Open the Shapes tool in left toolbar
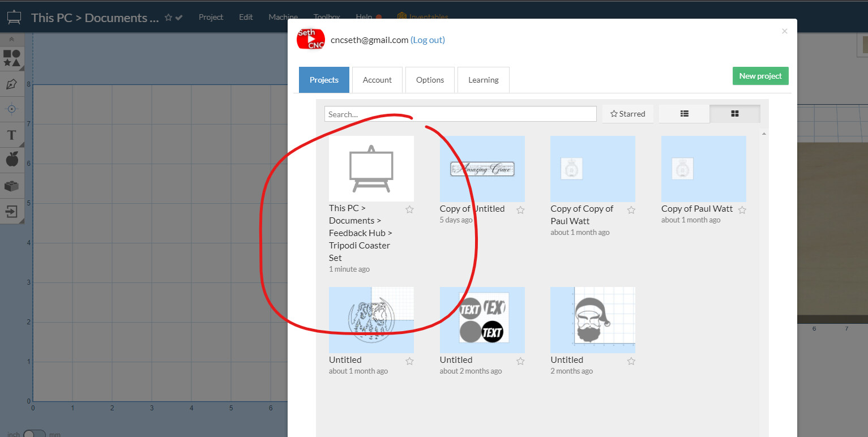The height and width of the screenshot is (437, 868). (12, 58)
